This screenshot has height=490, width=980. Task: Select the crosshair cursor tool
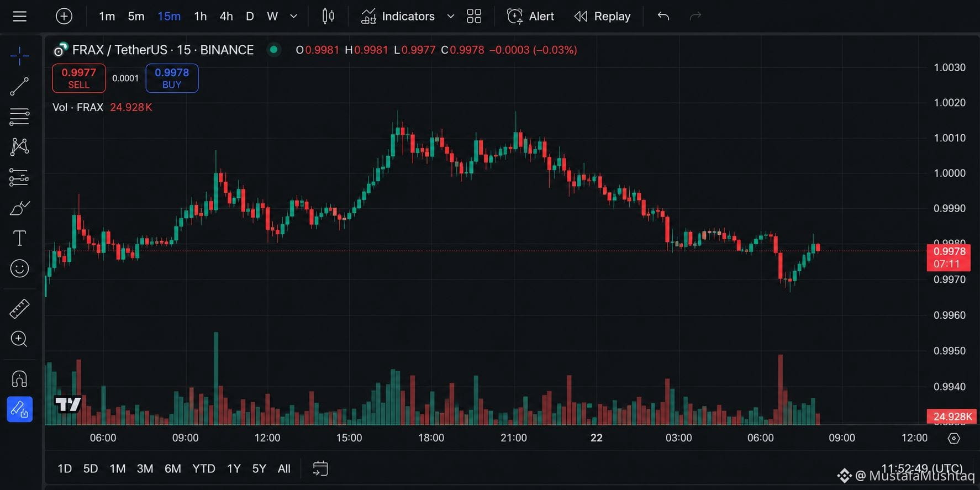(19, 56)
